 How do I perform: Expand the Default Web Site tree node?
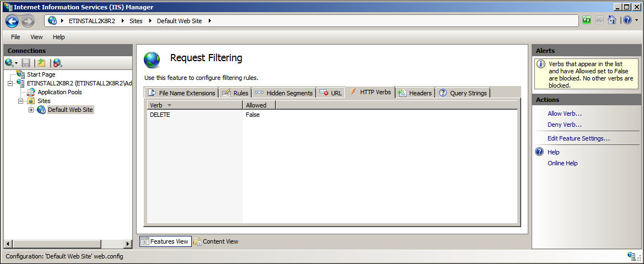coord(31,110)
